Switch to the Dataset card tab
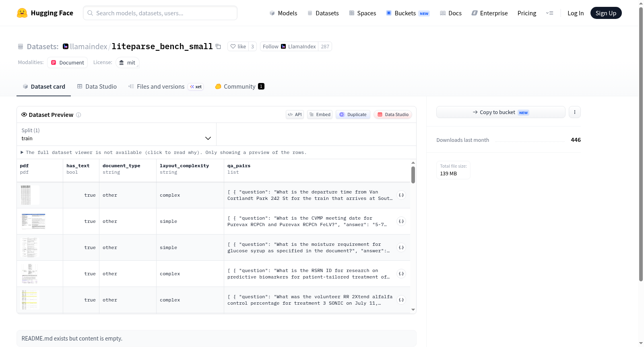The image size is (644, 347). (x=44, y=86)
